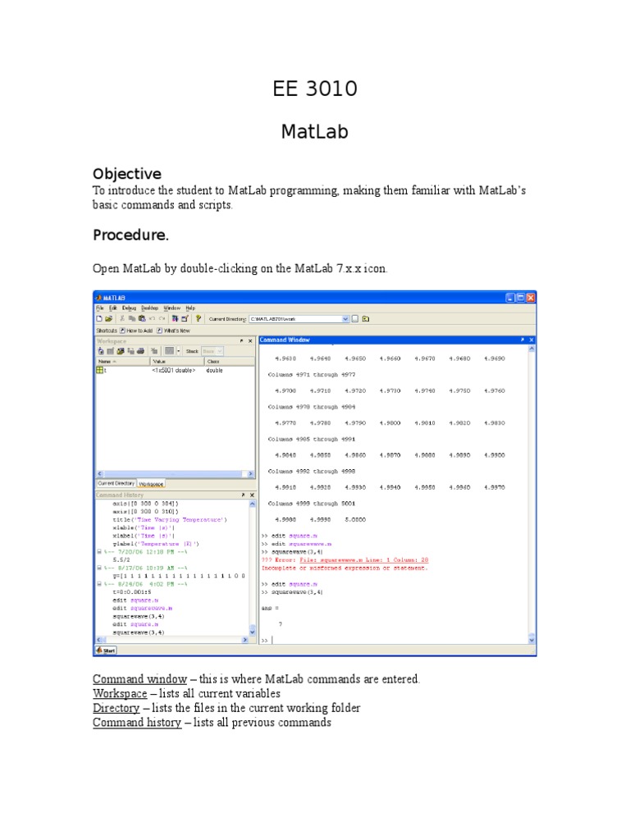The width and height of the screenshot is (630, 840).
Task: Open the Desktop menu
Action: point(149,308)
